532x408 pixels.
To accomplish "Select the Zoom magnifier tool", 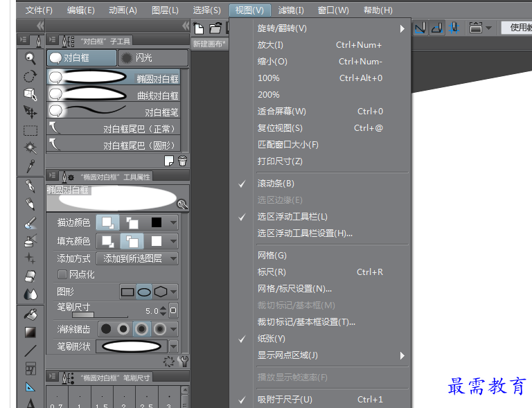I will [x=30, y=58].
